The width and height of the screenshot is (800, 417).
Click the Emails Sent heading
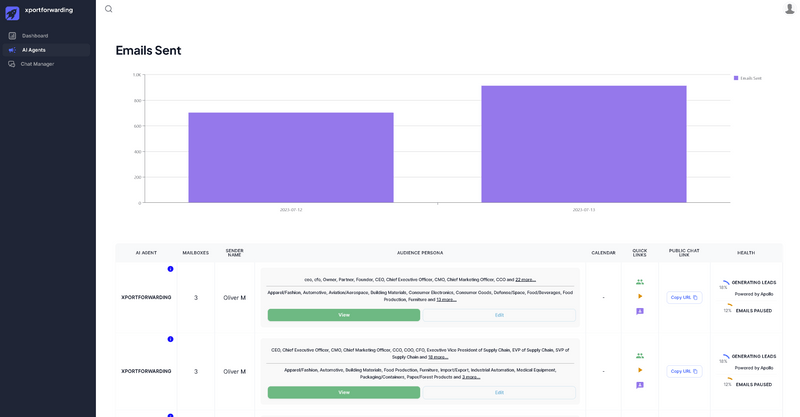click(x=148, y=51)
